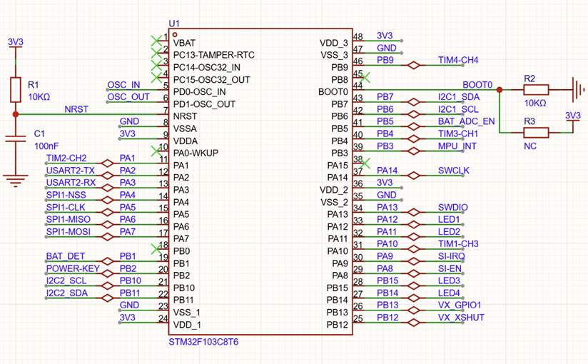Select the SPI1-MOSI port label
588x364 pixels.
(69, 232)
